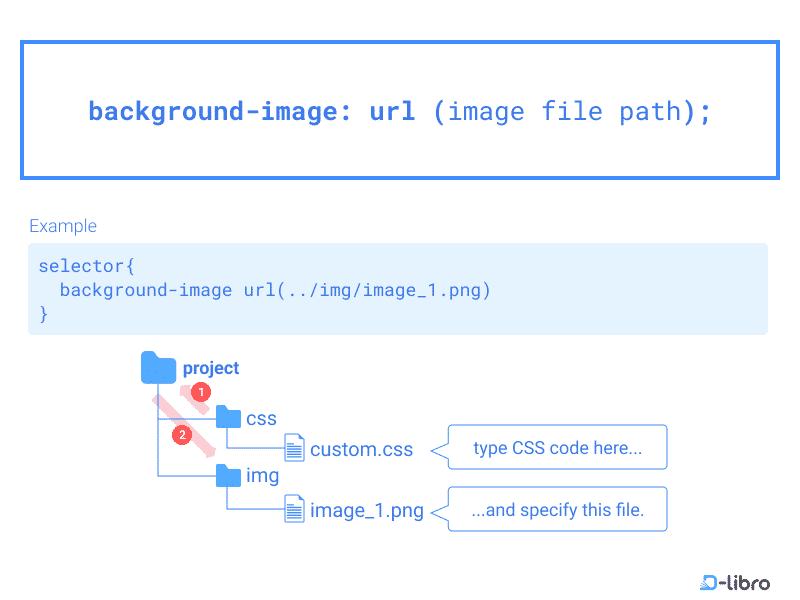Screen dimensions: 800x600
Task: Click the image_1.png file name link
Action: click(366, 509)
